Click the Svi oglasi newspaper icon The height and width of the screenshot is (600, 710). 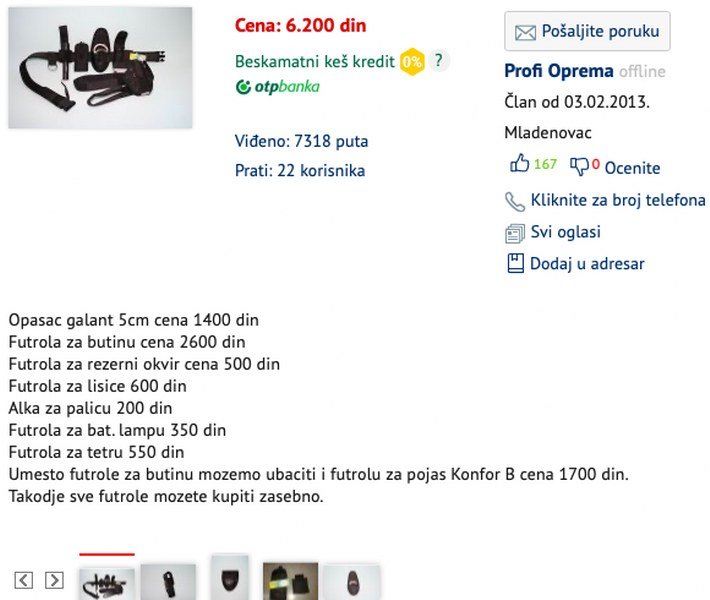click(x=515, y=234)
